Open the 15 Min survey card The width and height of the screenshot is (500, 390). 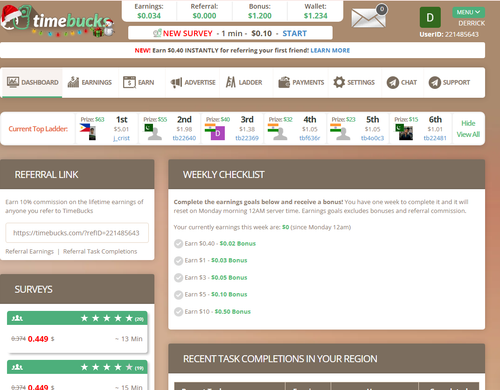[x=77, y=375]
